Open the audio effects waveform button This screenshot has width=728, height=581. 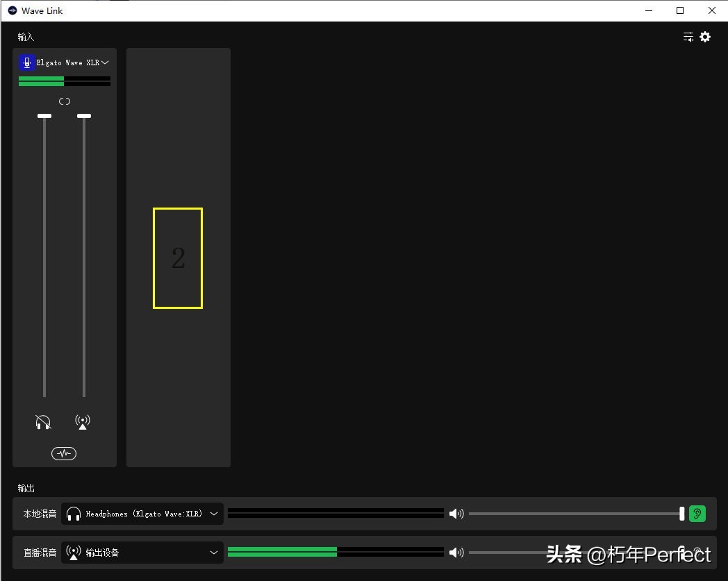[64, 453]
